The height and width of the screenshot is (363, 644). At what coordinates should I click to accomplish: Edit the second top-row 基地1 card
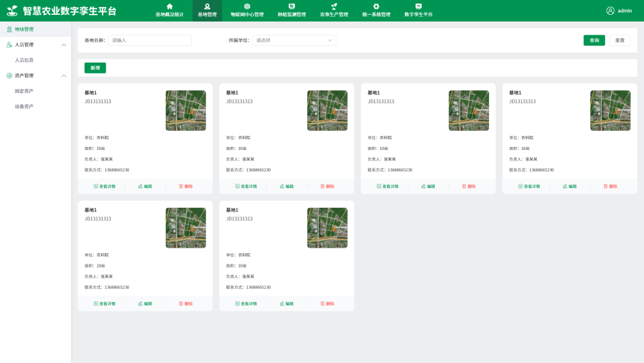pos(287,186)
